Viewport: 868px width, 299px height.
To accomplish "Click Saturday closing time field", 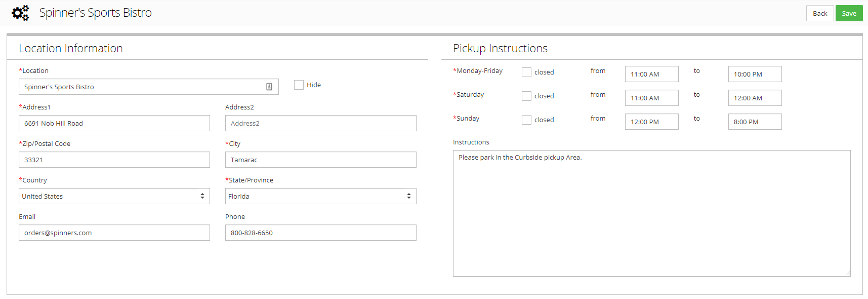I will pyautogui.click(x=755, y=98).
